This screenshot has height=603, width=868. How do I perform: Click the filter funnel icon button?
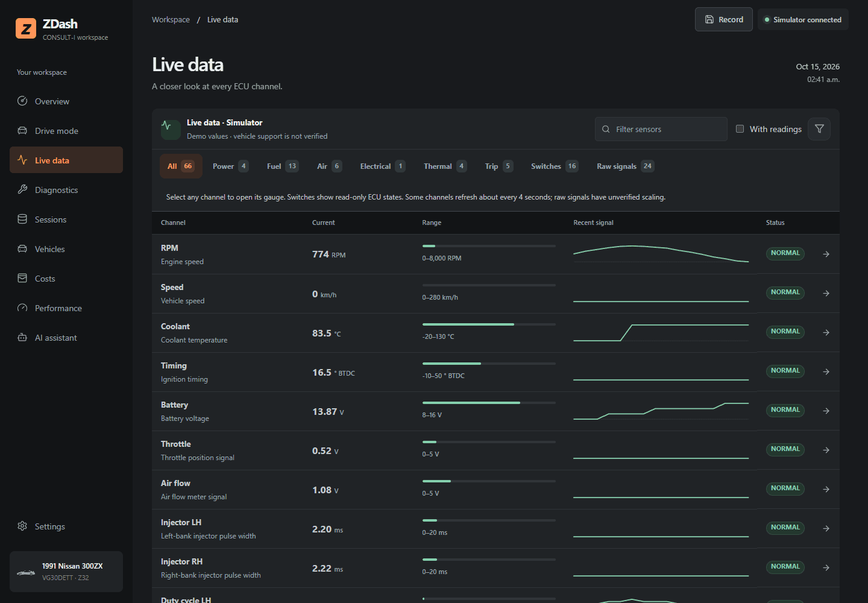tap(819, 129)
